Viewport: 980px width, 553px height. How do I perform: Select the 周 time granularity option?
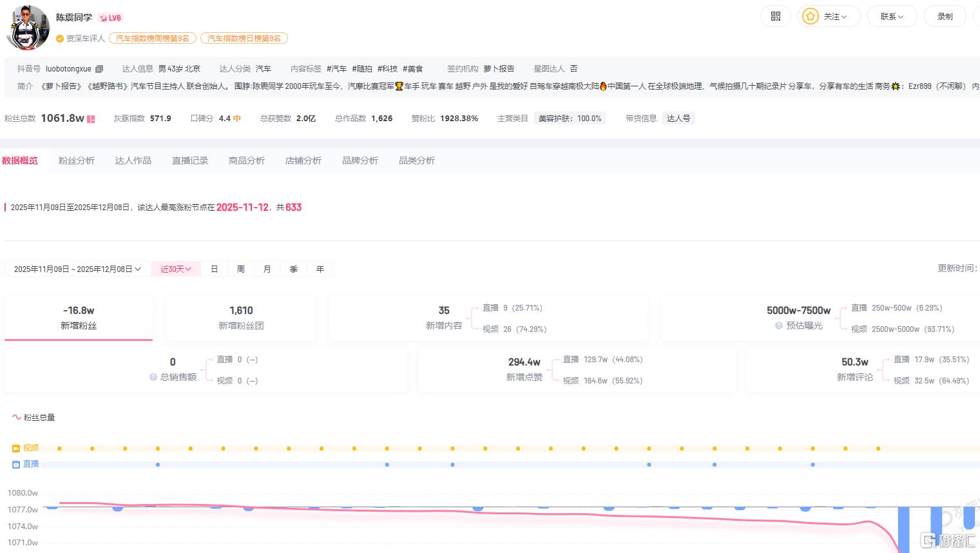(240, 269)
